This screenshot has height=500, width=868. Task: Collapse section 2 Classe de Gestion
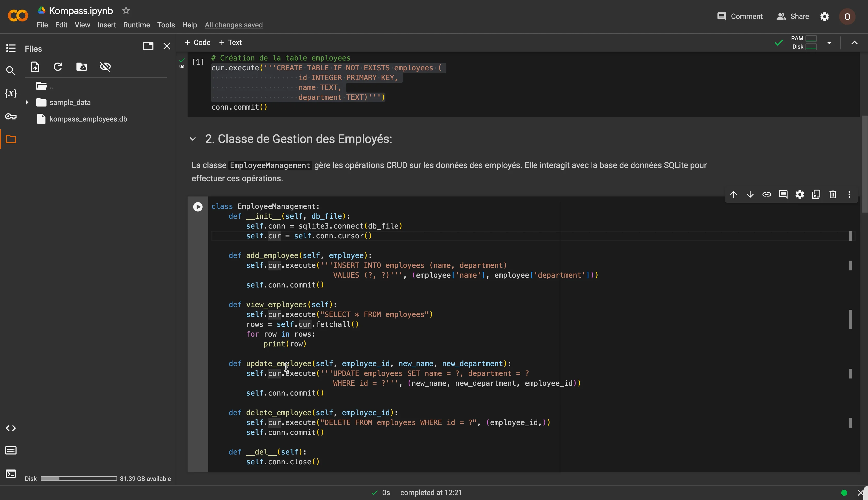click(x=192, y=139)
